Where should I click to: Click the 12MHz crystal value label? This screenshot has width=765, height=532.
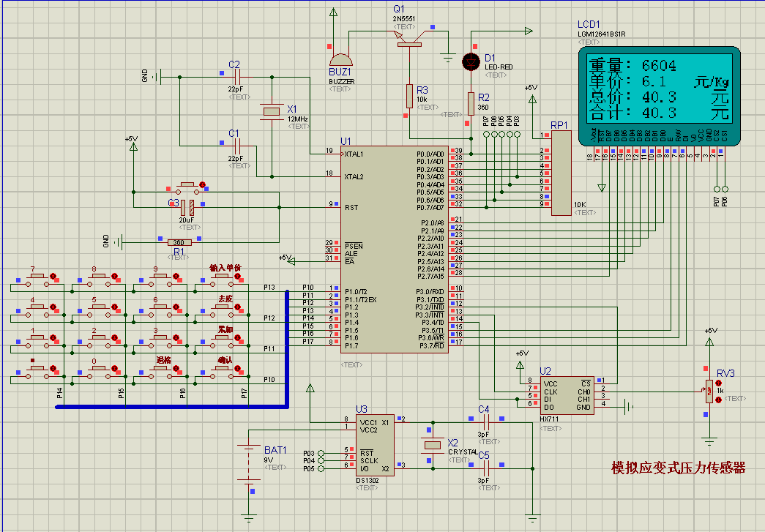pyautogui.click(x=298, y=119)
